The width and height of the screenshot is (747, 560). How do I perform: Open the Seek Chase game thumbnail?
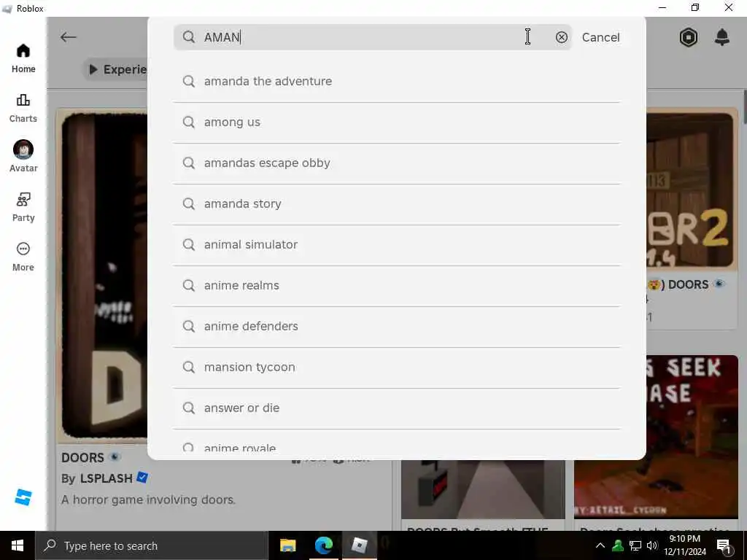click(656, 437)
